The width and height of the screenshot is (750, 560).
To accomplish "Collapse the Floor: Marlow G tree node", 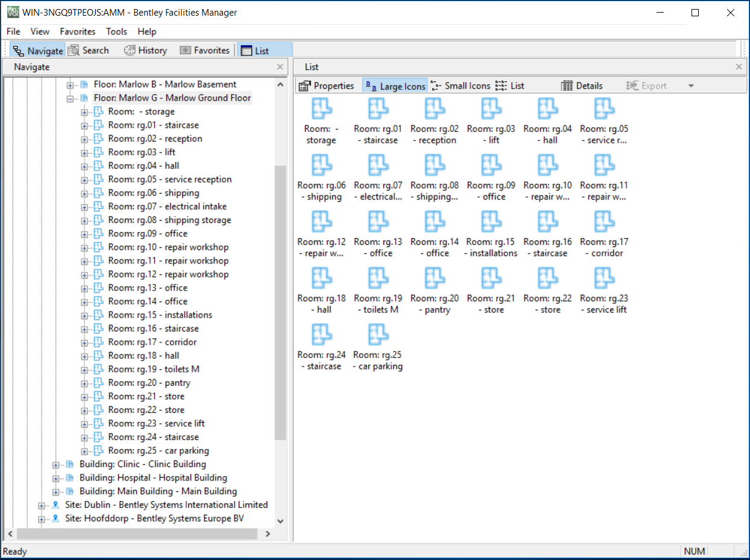I will point(70,98).
